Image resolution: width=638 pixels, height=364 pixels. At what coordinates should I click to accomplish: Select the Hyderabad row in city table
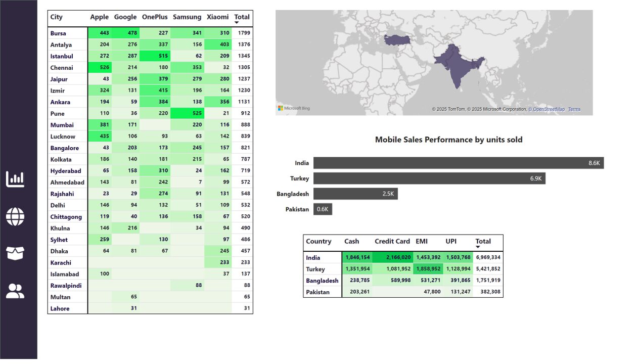(x=150, y=171)
